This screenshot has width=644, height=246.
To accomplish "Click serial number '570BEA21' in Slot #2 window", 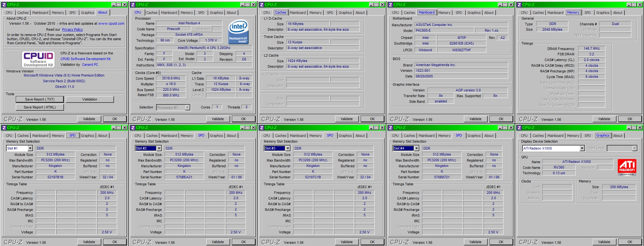I will pyautogui.click(x=184, y=177).
